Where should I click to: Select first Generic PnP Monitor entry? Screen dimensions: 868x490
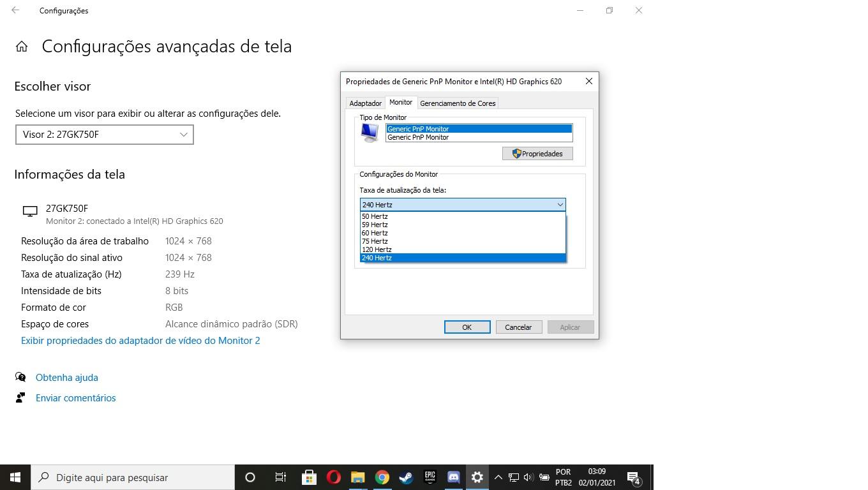pos(479,129)
